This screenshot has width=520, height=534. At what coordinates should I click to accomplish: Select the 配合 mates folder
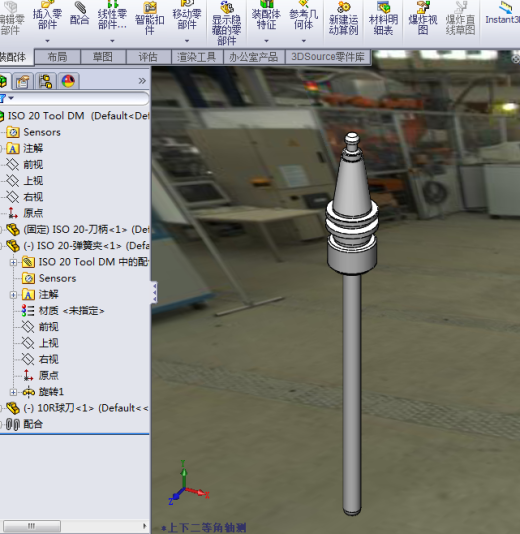pyautogui.click(x=25, y=424)
